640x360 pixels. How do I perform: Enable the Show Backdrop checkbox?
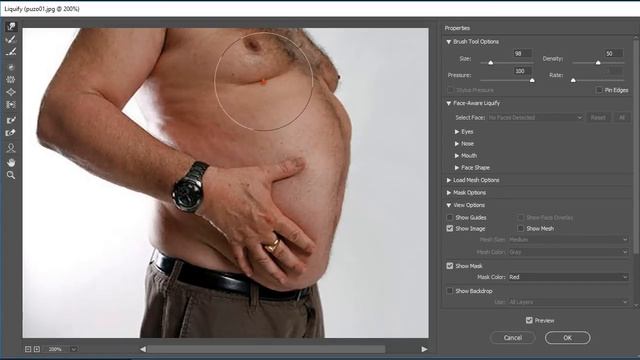pos(450,291)
